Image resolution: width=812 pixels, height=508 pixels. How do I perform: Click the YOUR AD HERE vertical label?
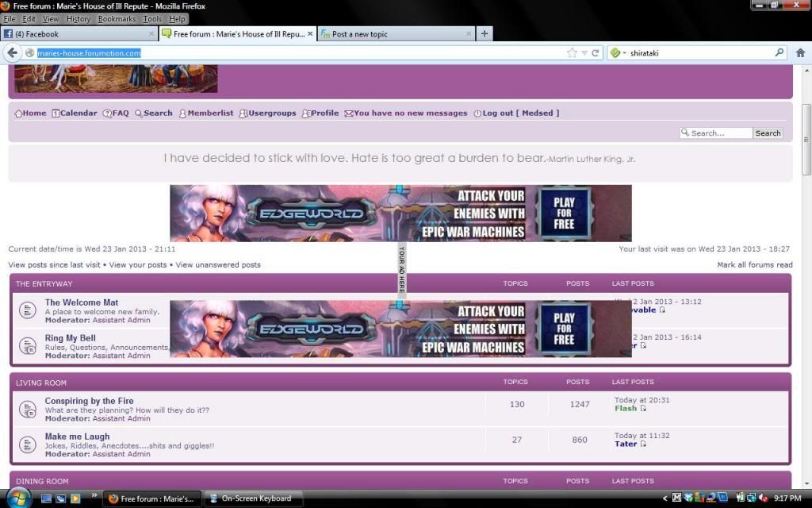point(402,270)
